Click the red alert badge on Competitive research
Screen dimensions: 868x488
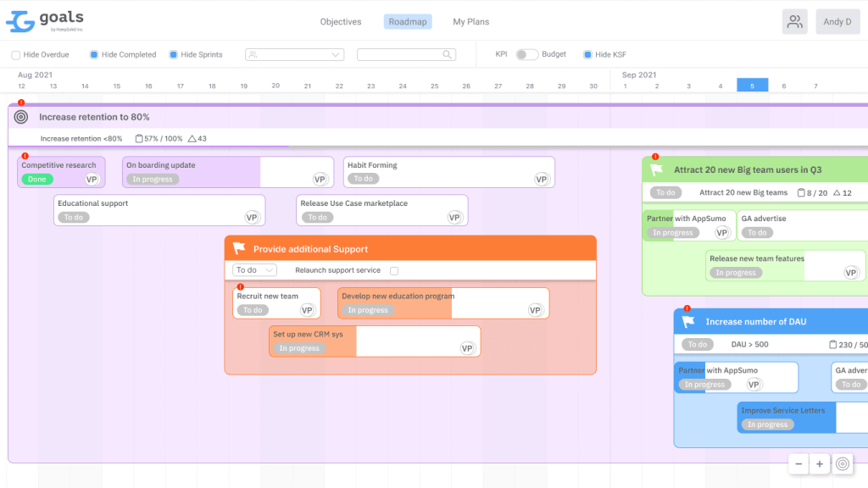pos(25,155)
